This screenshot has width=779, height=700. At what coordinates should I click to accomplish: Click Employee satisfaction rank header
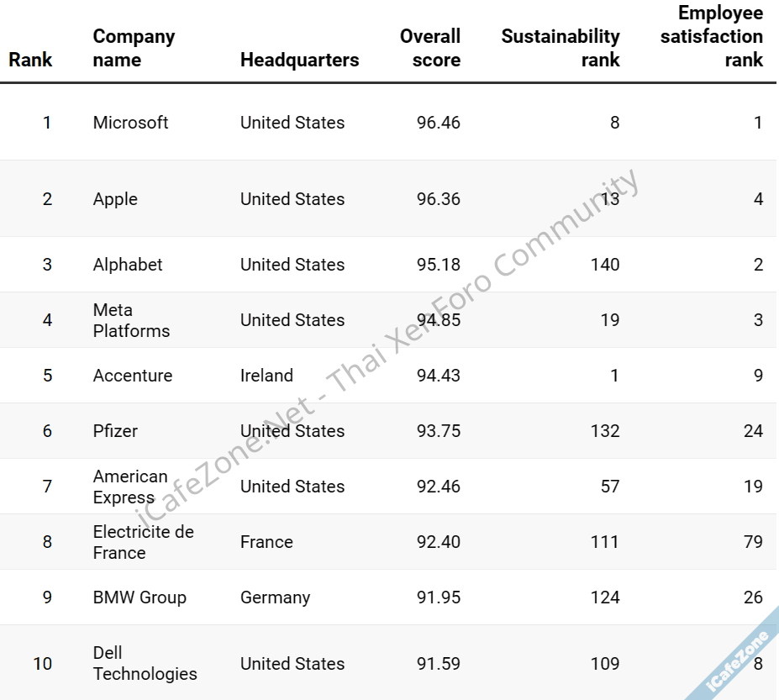pyautogui.click(x=712, y=36)
